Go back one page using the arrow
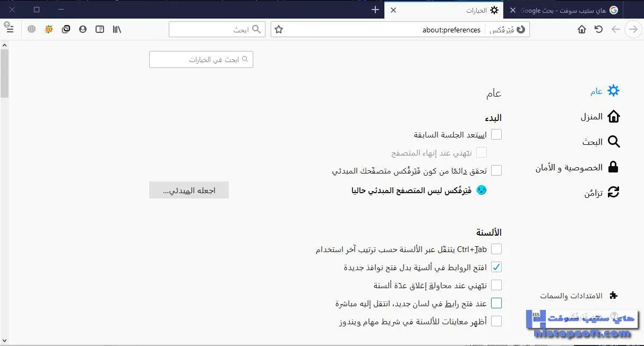This screenshot has width=644, height=346. [616, 29]
